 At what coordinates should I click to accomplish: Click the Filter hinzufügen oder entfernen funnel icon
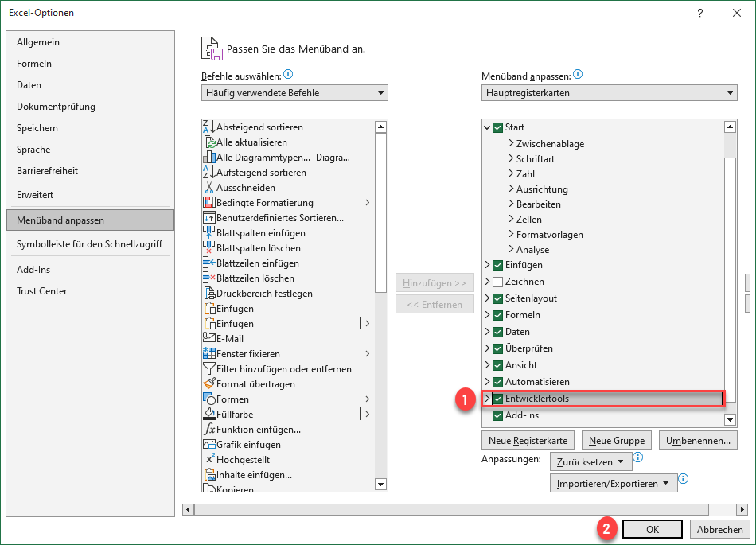coord(208,369)
